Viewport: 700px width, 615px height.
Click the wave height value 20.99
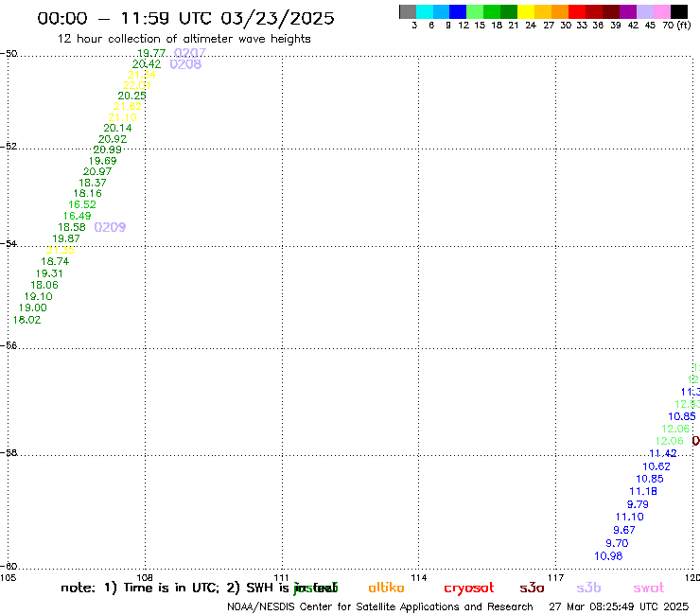107,150
